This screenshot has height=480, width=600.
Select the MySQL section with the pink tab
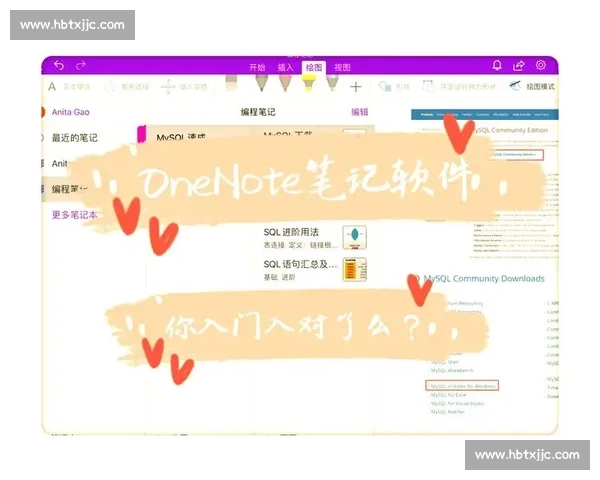(181, 135)
